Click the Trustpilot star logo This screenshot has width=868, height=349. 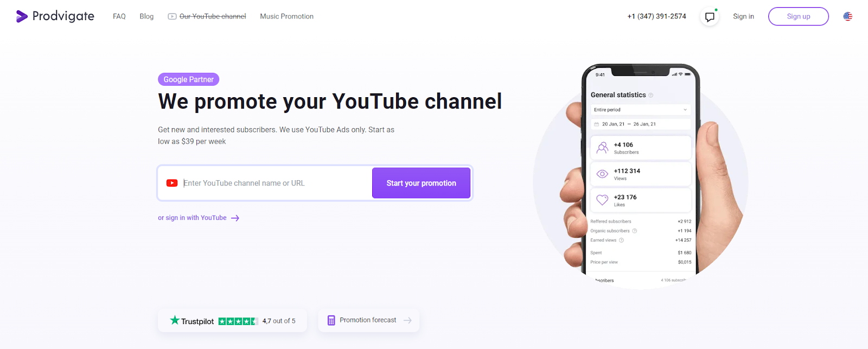tap(175, 320)
